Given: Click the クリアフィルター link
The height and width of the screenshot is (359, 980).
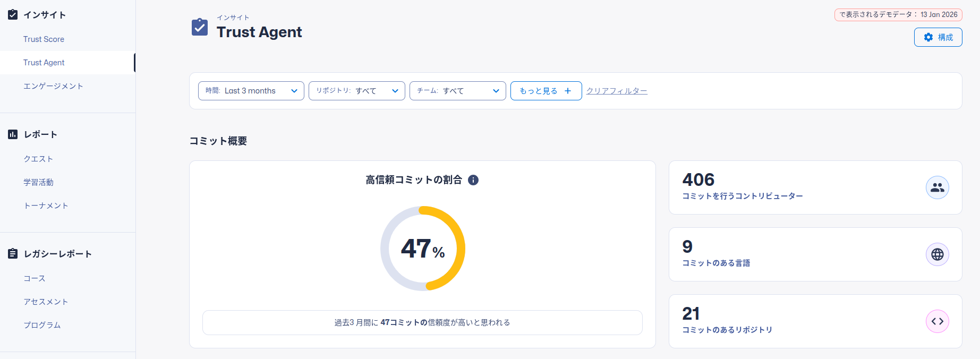Looking at the screenshot, I should pyautogui.click(x=617, y=91).
